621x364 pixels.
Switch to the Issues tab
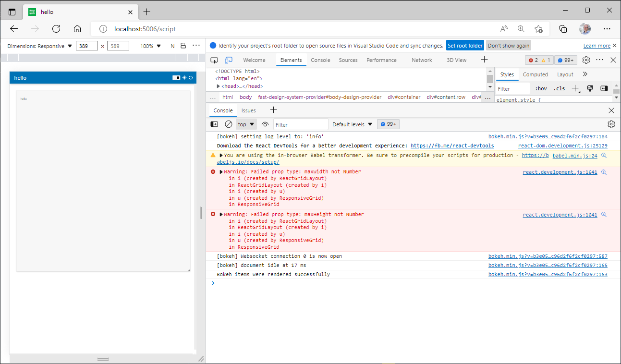point(248,110)
